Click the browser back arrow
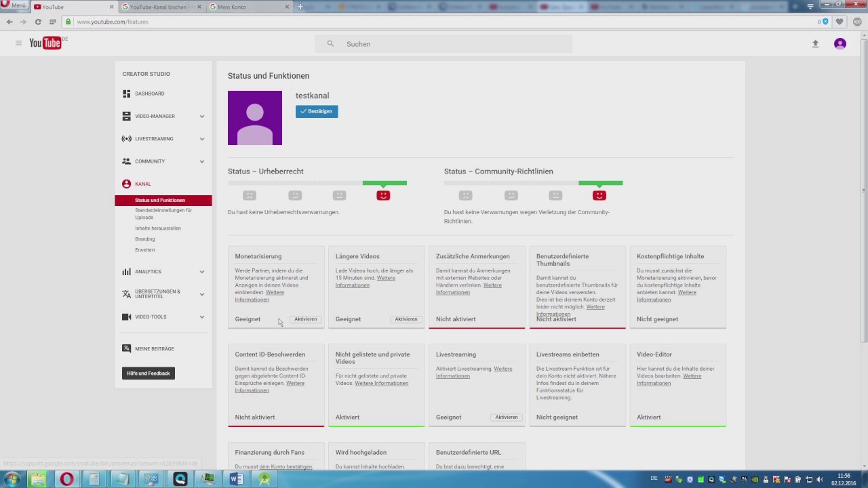 pyautogui.click(x=9, y=22)
